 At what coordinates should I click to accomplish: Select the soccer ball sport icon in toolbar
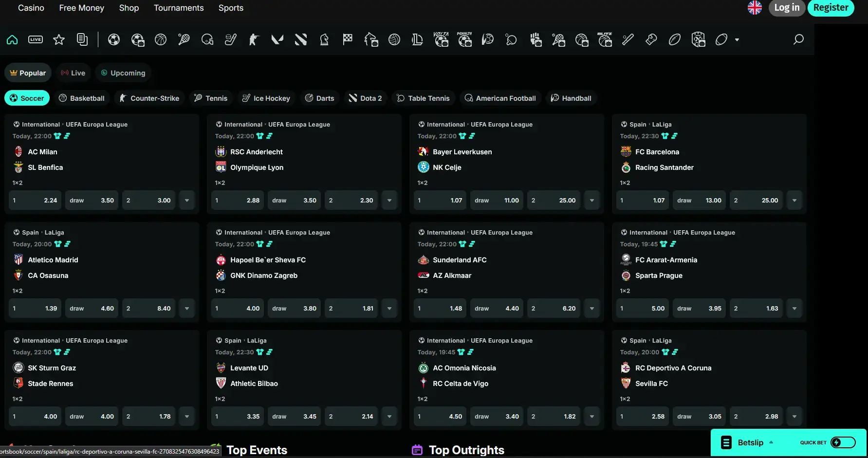coord(114,39)
